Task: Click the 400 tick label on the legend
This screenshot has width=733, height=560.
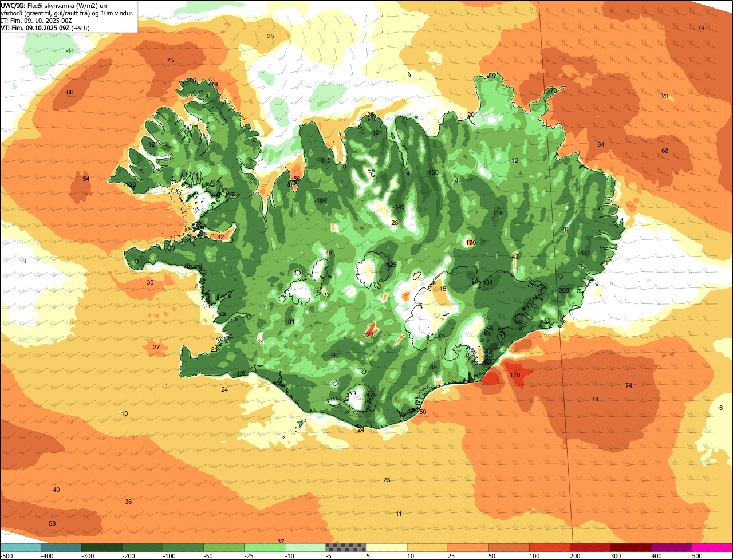Action: pyautogui.click(x=656, y=556)
